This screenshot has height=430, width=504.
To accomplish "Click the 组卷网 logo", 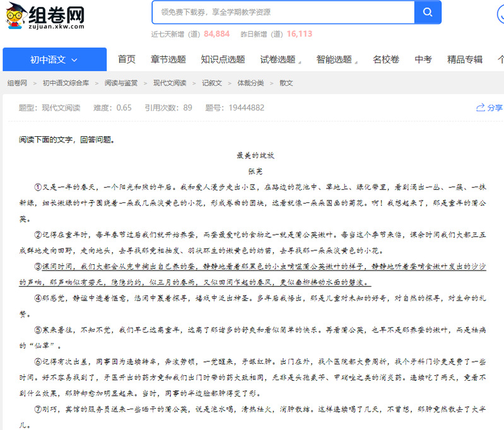I will [45, 16].
